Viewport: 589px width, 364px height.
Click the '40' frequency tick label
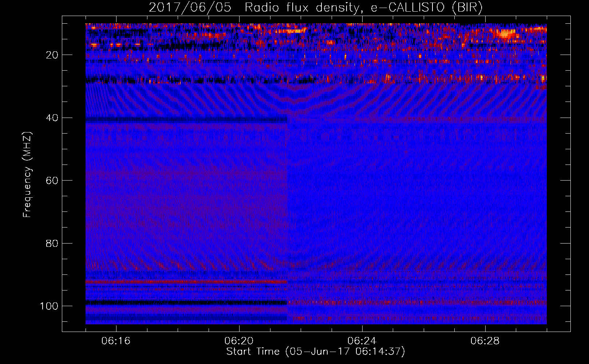pos(52,118)
